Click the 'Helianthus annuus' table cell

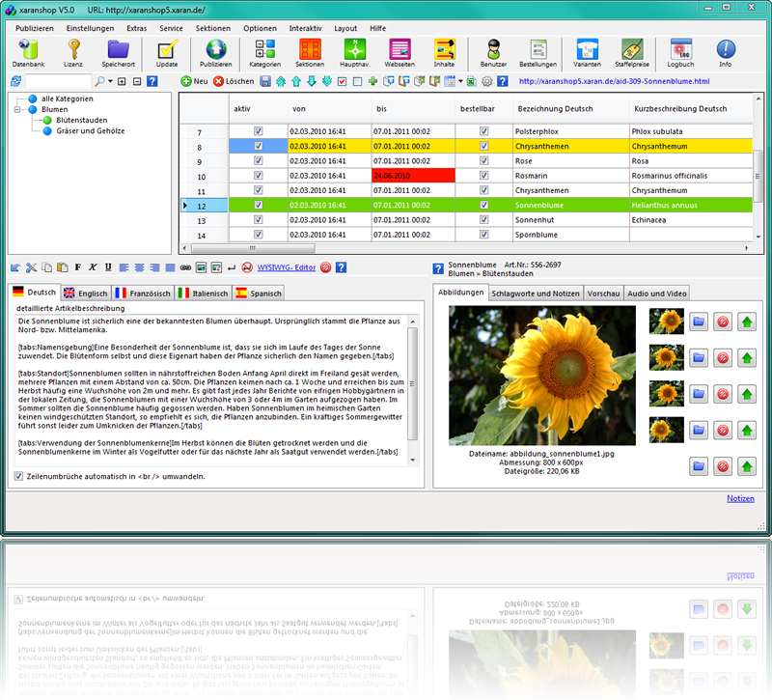coord(691,205)
